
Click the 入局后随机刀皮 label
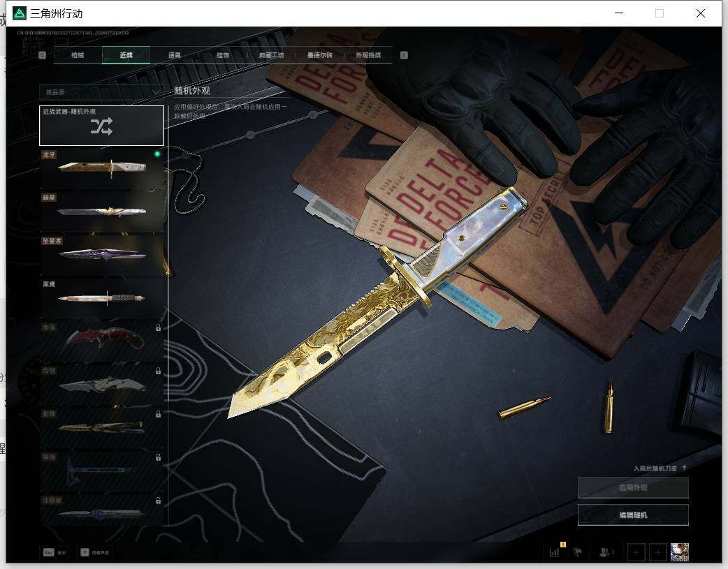pos(655,468)
